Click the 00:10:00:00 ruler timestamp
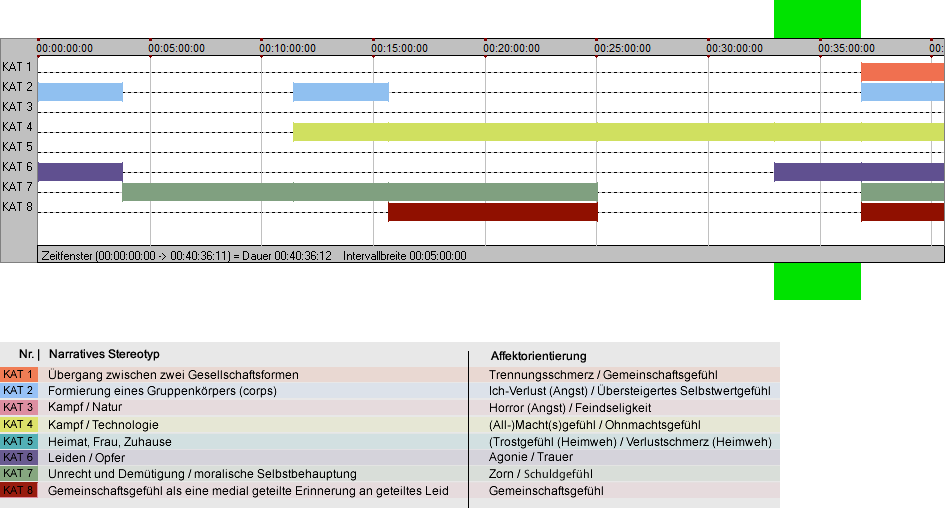The width and height of the screenshot is (945, 530). pyautogui.click(x=287, y=48)
